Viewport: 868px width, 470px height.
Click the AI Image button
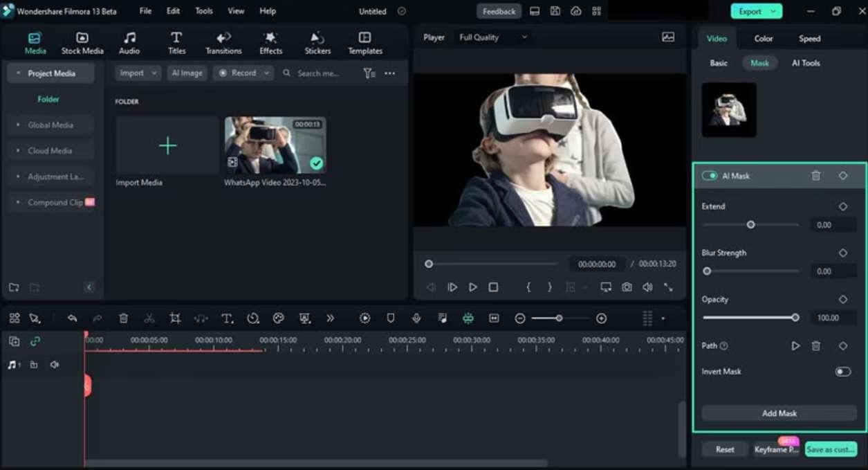(x=187, y=73)
